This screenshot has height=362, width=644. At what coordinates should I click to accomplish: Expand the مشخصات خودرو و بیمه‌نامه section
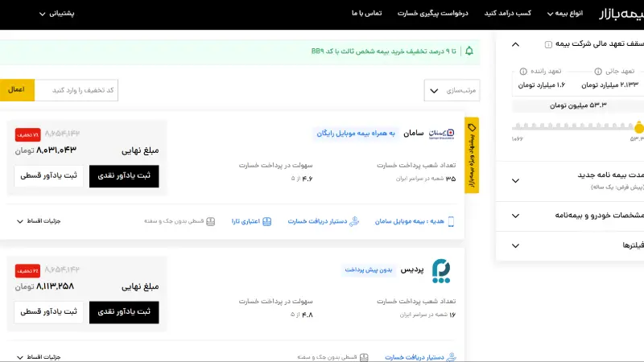pos(515,216)
